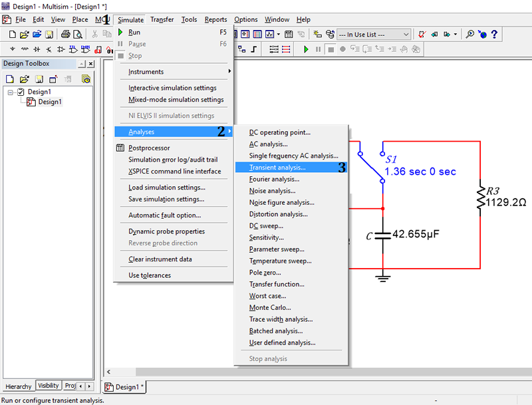Open the File menu
This screenshot has width=532, height=405.
tap(21, 20)
